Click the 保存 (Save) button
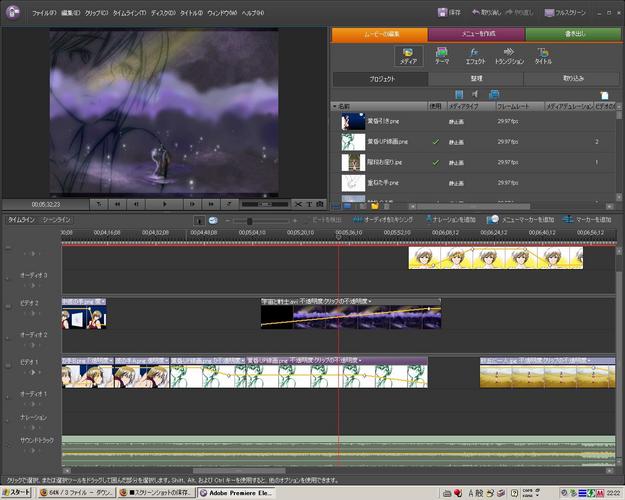The width and height of the screenshot is (625, 500). pyautogui.click(x=449, y=12)
